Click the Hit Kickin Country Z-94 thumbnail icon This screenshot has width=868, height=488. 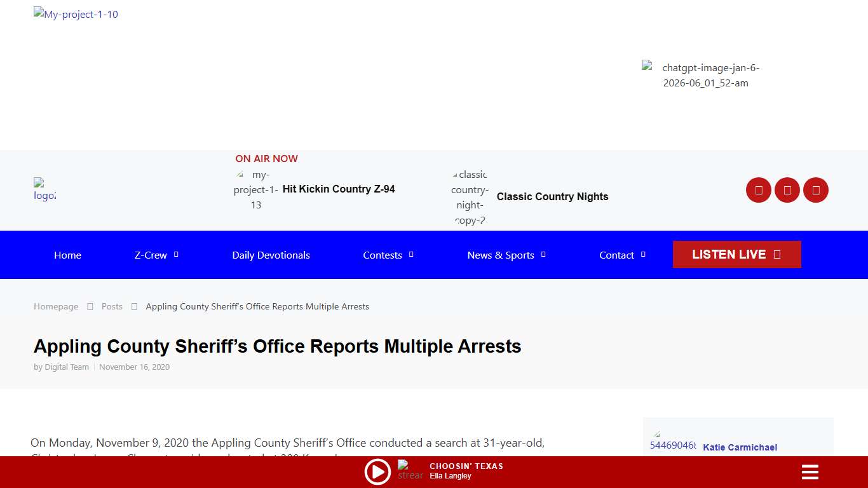255,189
